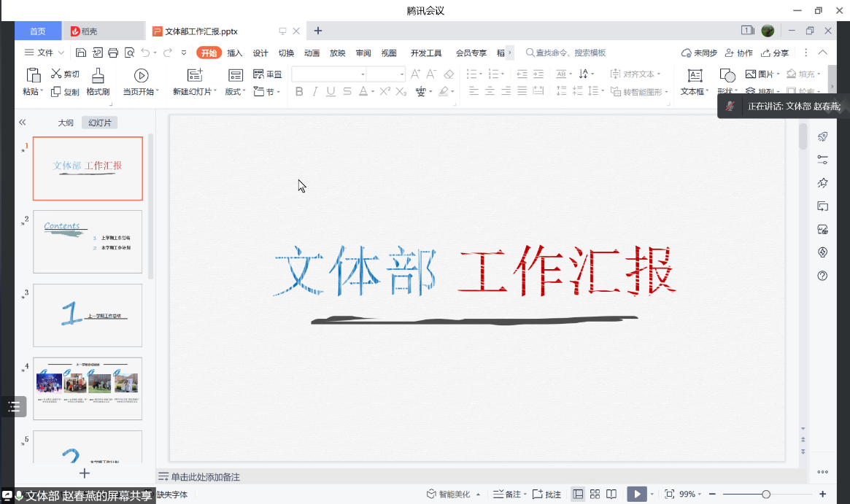The image size is (850, 504).
Task: Open the Insert (插入) ribbon tab
Action: pyautogui.click(x=234, y=53)
